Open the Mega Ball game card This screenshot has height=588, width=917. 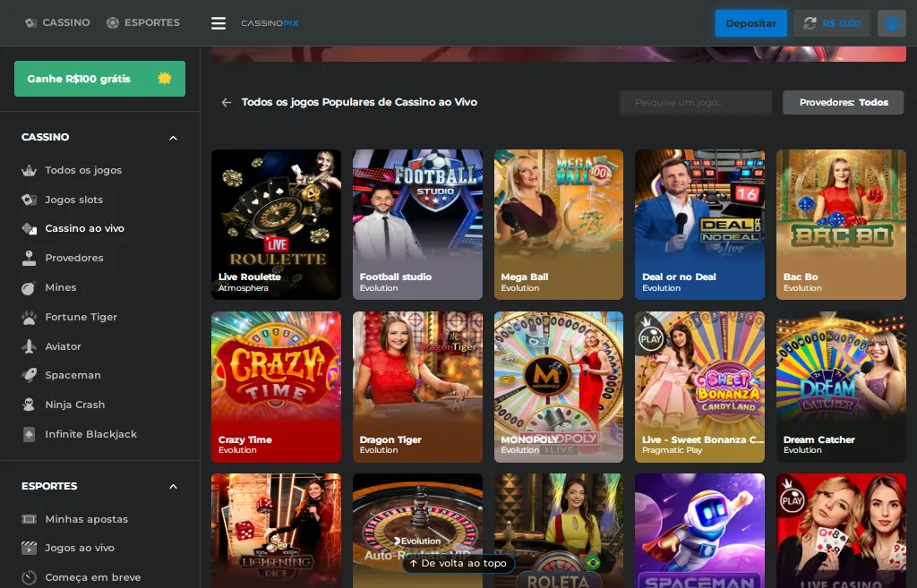tap(559, 225)
